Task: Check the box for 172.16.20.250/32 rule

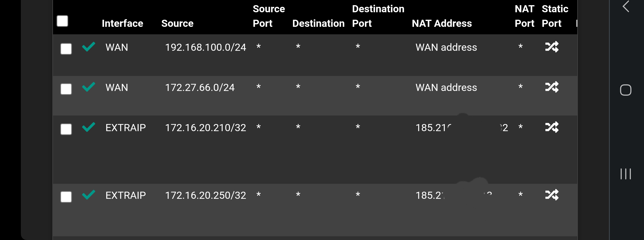Action: coord(66,196)
